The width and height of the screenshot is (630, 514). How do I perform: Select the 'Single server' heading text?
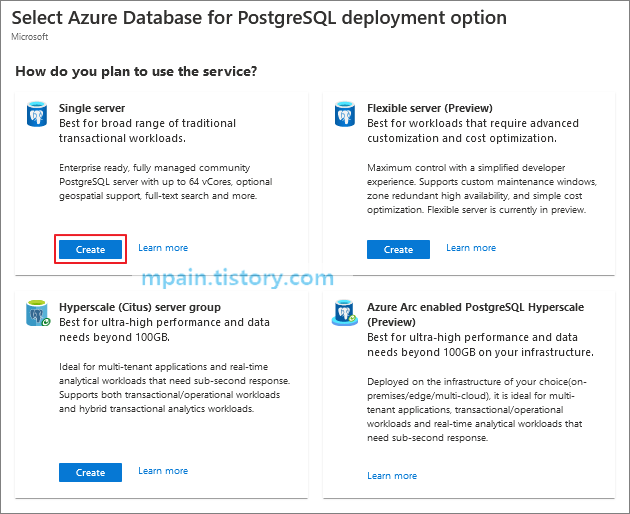coord(92,108)
